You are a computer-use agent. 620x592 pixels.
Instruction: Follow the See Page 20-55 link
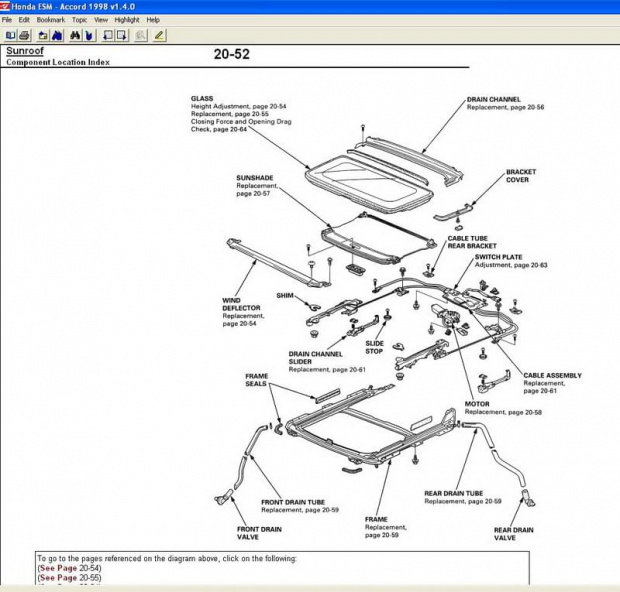[70, 578]
